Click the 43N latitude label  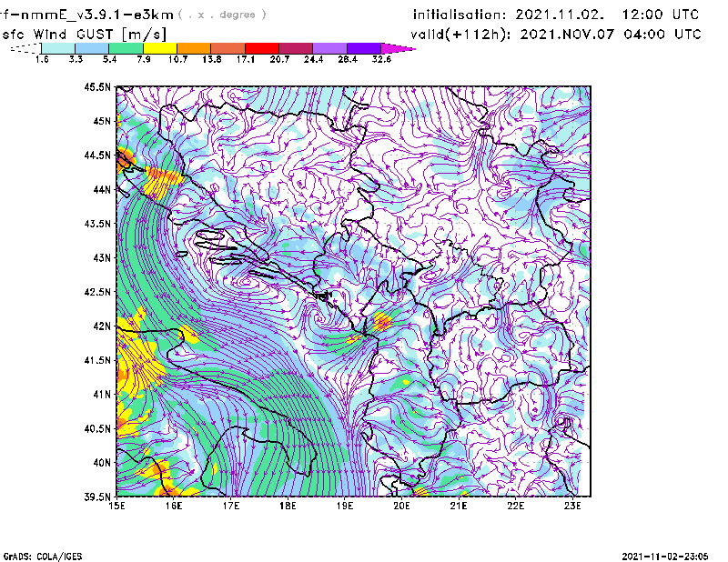click(102, 257)
